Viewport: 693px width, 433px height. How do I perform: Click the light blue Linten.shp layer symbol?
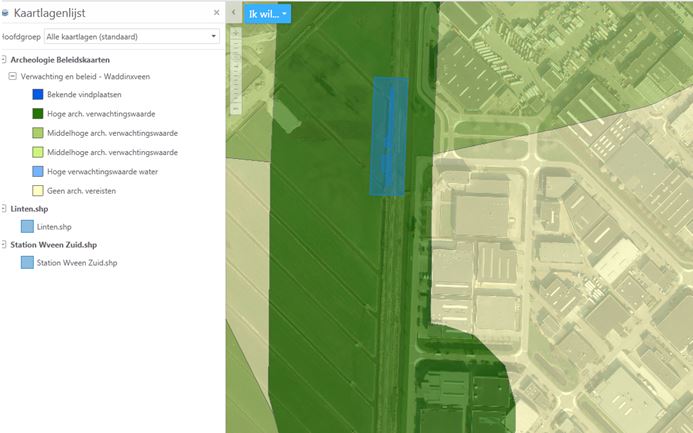click(x=27, y=227)
